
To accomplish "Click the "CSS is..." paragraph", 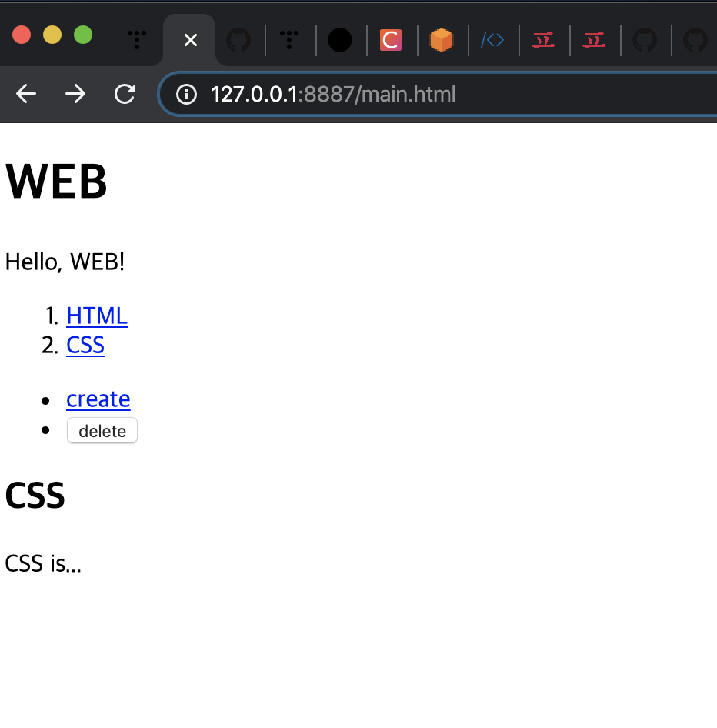I will (x=43, y=563).
